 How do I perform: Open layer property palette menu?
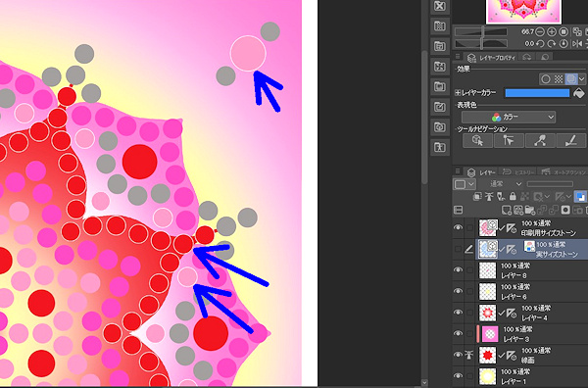[458, 57]
